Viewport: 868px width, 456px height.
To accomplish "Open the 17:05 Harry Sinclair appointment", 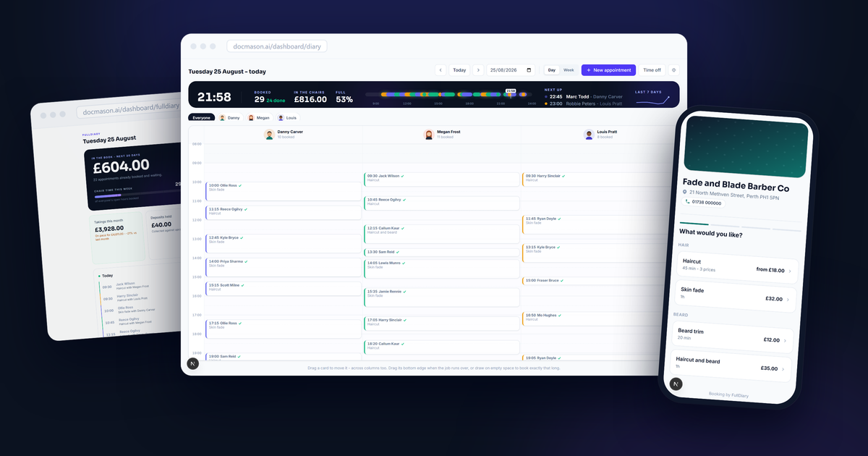I will [x=441, y=324].
